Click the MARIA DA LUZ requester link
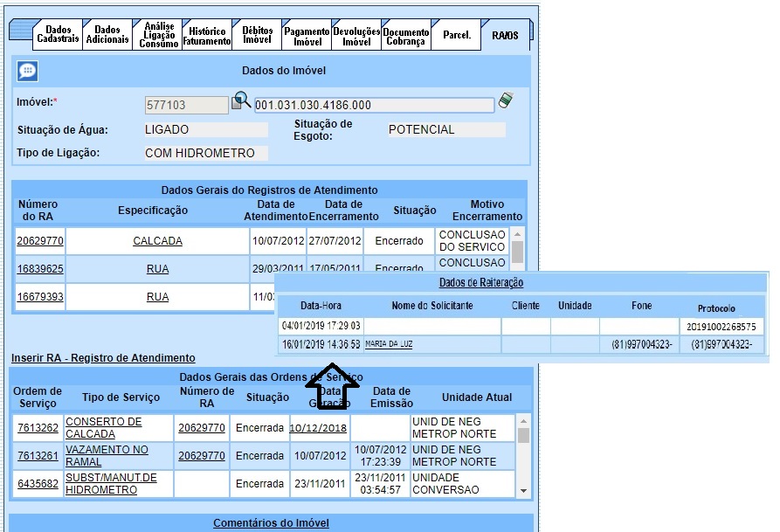Viewport: 780px width, 532px height. pos(389,345)
